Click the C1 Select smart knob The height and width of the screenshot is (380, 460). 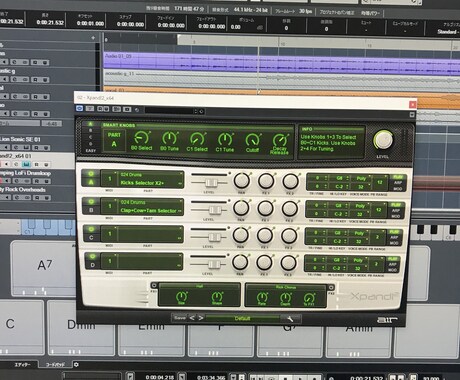197,138
